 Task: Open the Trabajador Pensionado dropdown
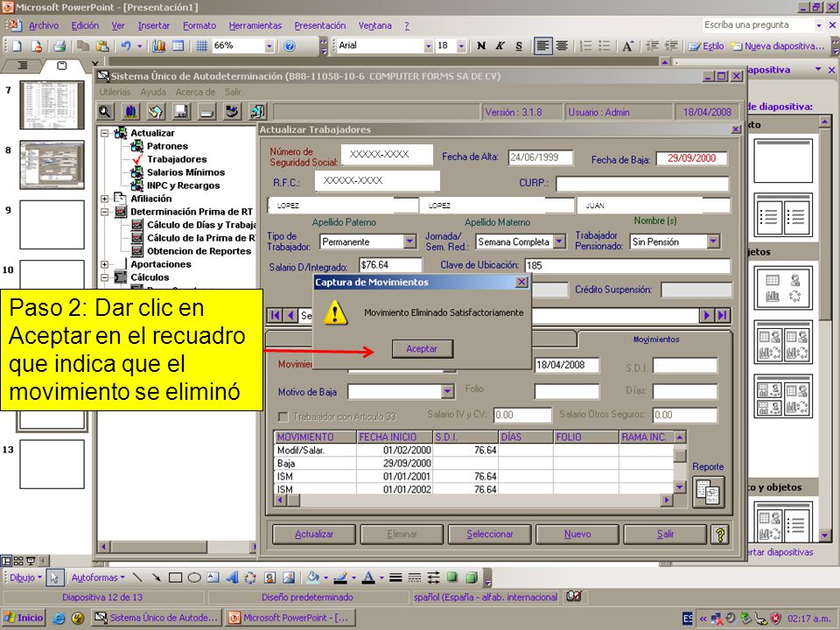[713, 241]
